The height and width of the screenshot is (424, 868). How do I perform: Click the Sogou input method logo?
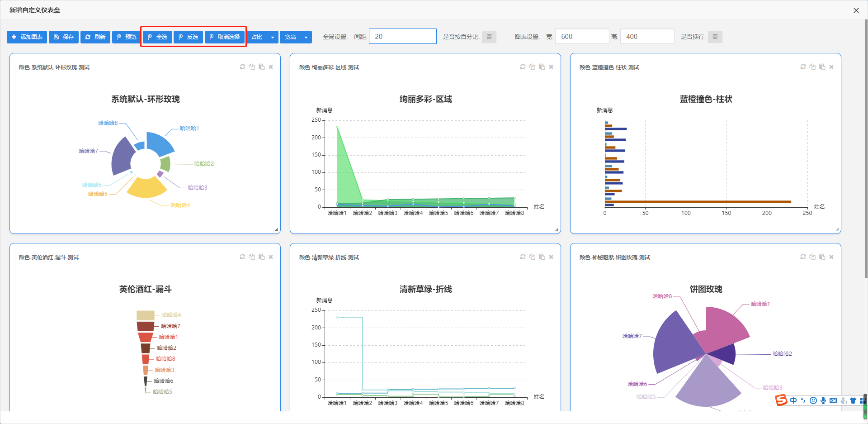[x=781, y=400]
